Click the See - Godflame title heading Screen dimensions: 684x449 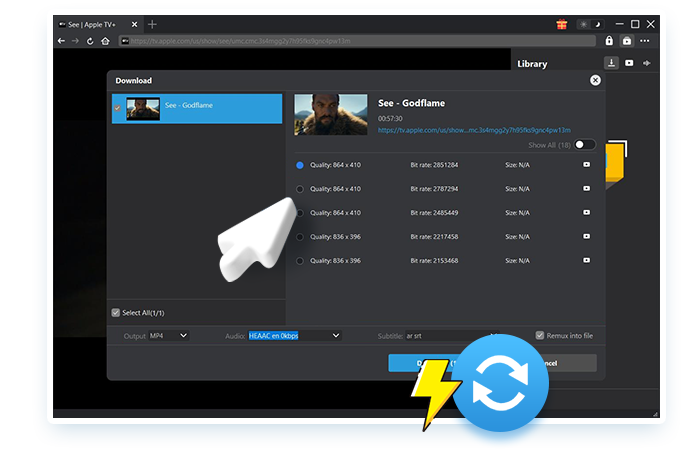coord(411,103)
